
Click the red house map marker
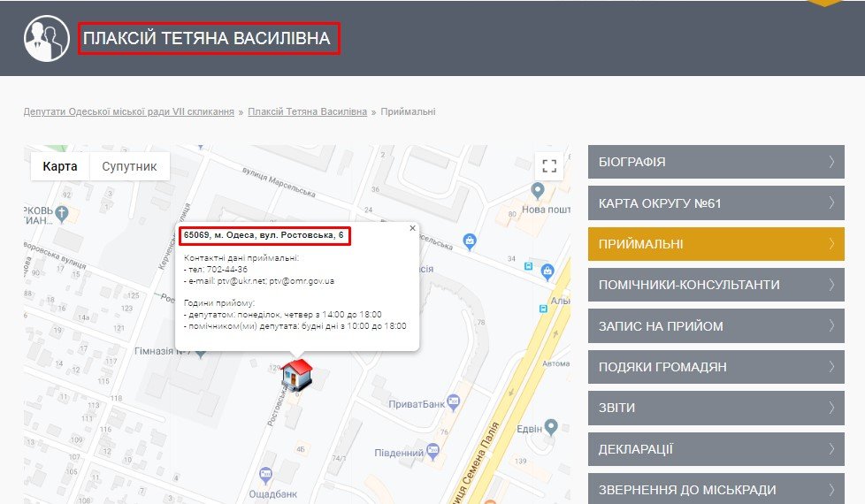[x=297, y=374]
